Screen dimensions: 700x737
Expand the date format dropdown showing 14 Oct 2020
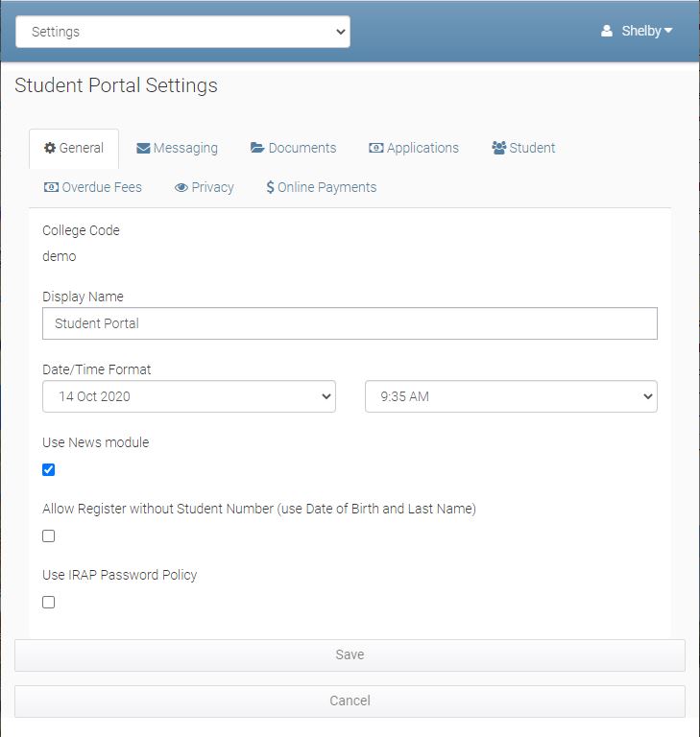pyautogui.click(x=189, y=396)
